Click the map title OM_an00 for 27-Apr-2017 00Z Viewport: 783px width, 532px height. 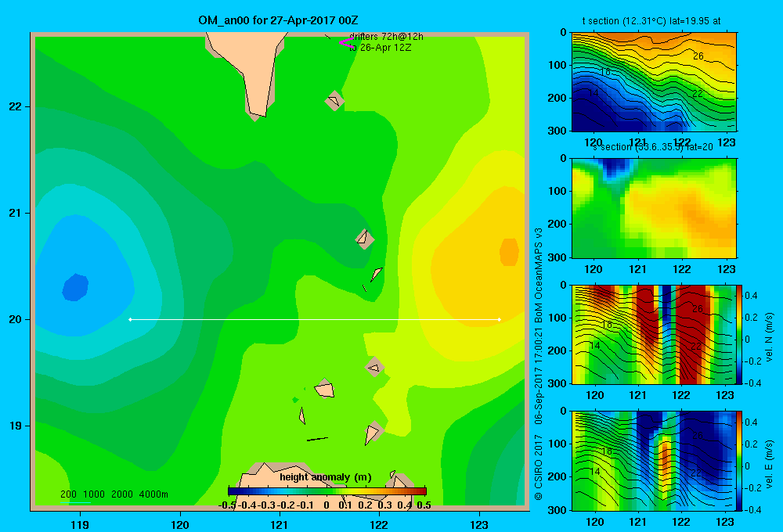tap(278, 20)
